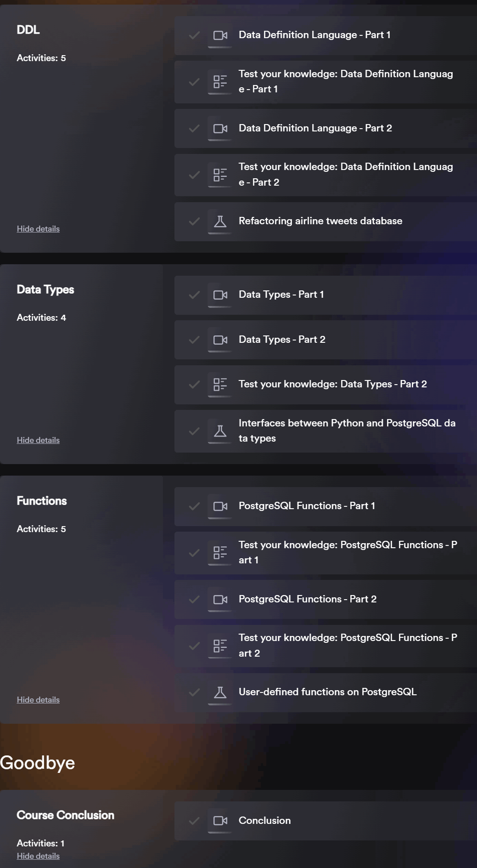
Task: Open PostgreSQL Functions - Part 2 lesson
Action: [325, 600]
